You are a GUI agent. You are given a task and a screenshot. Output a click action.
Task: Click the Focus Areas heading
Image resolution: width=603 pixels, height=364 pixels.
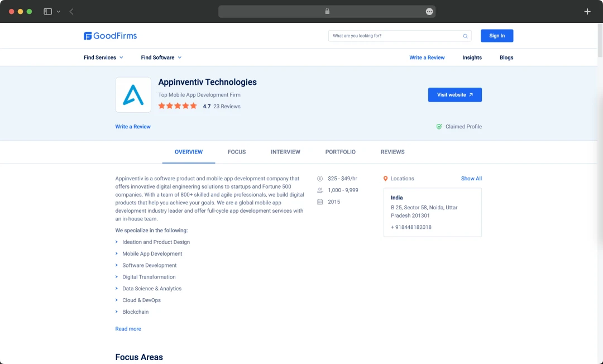click(139, 357)
